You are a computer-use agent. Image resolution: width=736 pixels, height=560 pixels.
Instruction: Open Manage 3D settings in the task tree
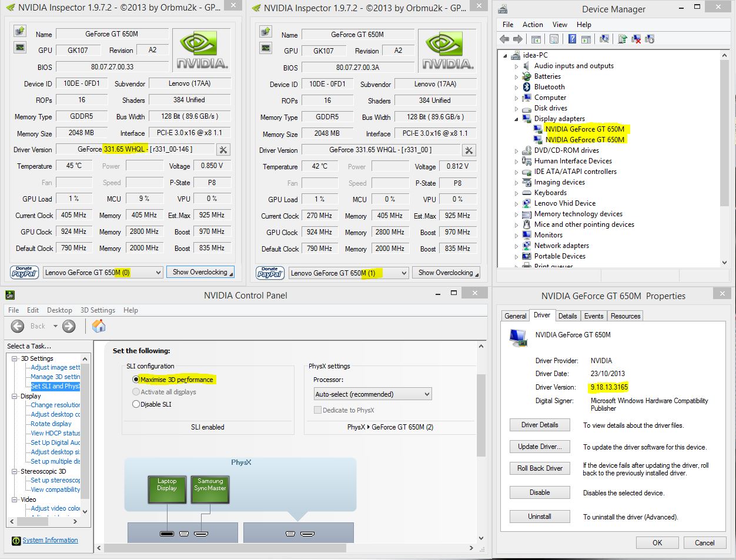click(x=55, y=377)
